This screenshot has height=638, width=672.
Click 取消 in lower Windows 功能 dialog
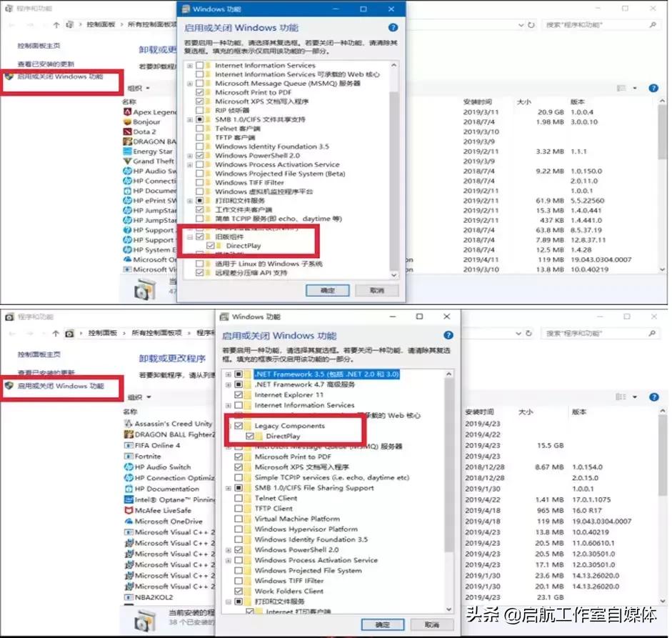tap(431, 624)
